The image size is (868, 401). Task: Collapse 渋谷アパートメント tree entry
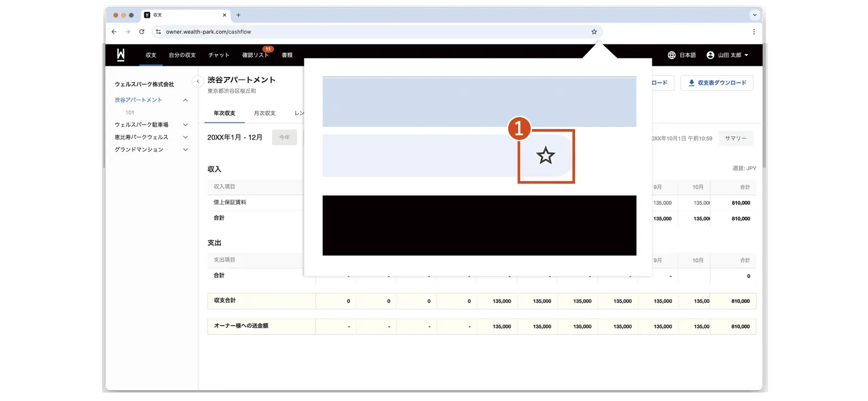coord(186,100)
